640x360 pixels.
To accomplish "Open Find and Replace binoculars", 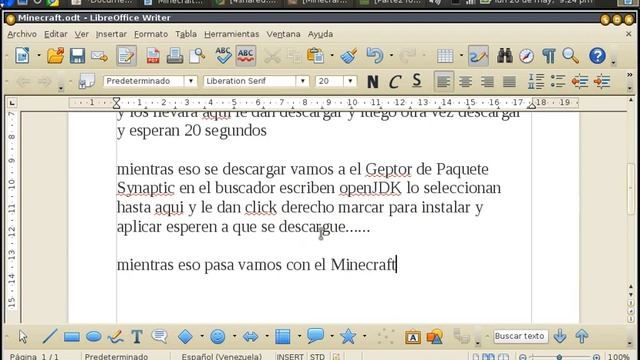I will click(504, 56).
